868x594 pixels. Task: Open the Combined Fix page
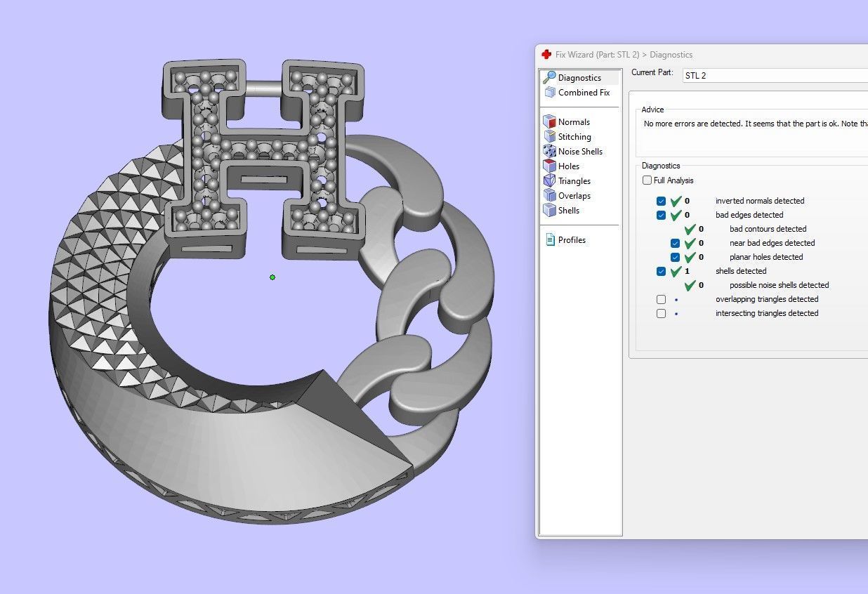tap(584, 93)
